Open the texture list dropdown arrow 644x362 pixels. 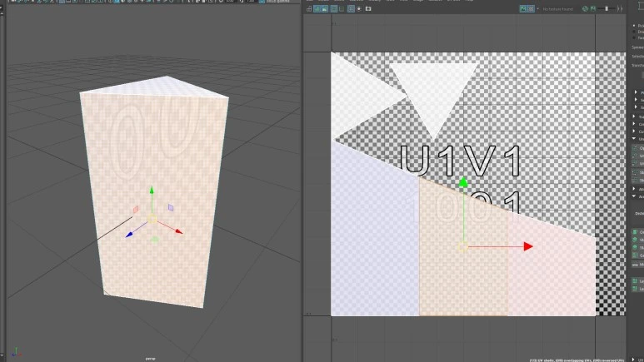point(537,8)
